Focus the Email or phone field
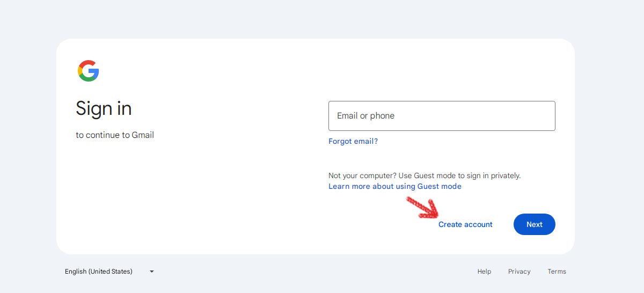Viewport: 644px width, 293px height. click(x=442, y=116)
